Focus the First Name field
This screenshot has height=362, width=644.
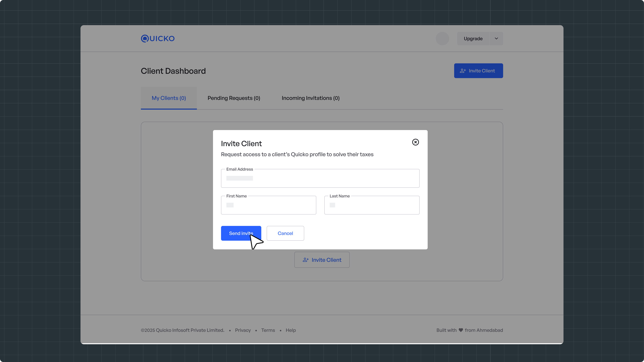coord(269,205)
